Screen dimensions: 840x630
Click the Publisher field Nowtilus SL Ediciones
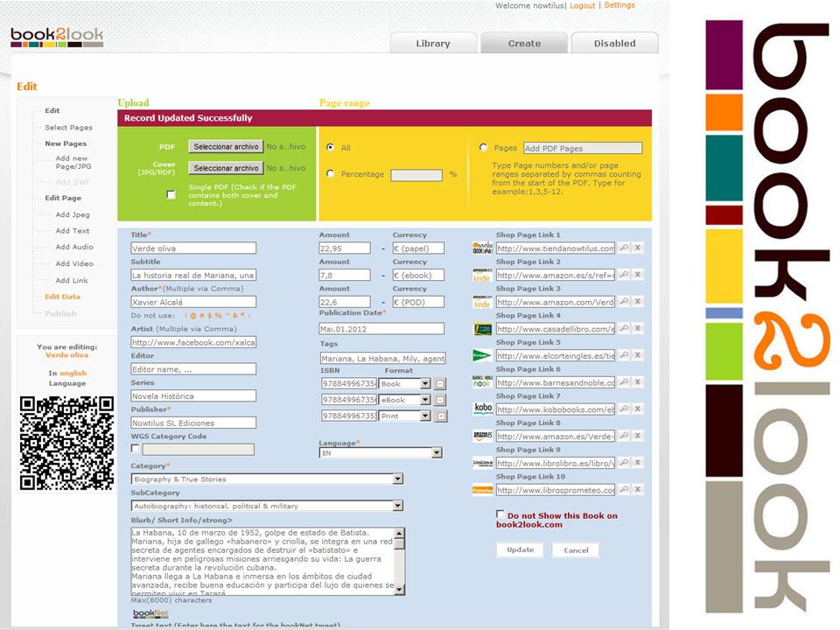click(x=193, y=423)
